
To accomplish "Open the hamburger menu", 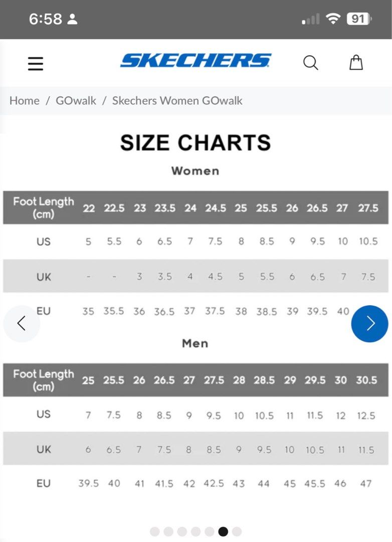I will tap(36, 64).
